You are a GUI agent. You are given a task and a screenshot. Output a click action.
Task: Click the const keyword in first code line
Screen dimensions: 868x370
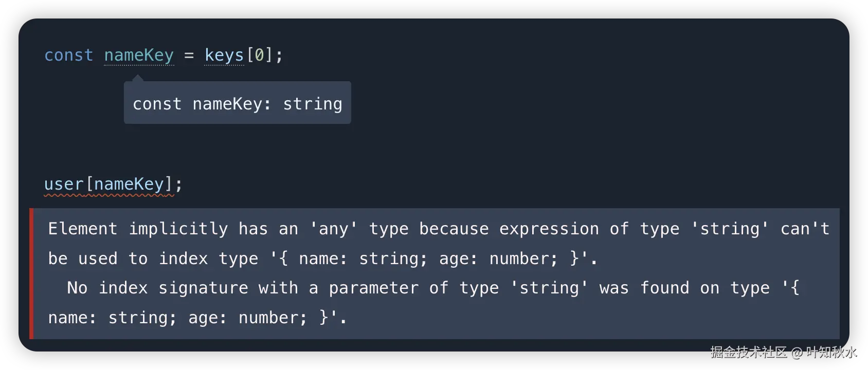coord(68,55)
